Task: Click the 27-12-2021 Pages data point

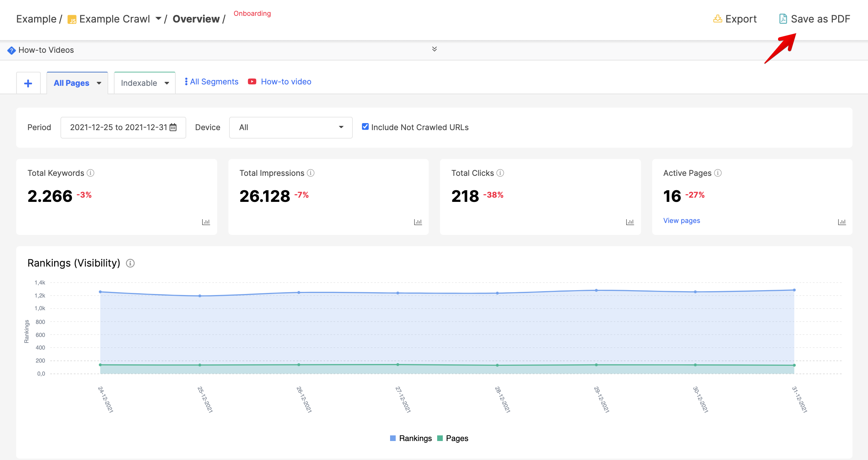Action: (x=398, y=365)
